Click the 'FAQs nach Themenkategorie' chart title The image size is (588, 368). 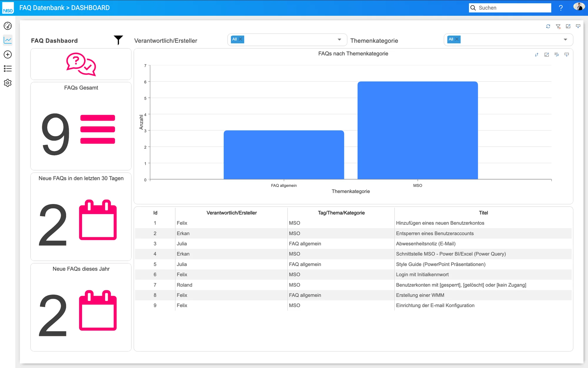coord(353,54)
